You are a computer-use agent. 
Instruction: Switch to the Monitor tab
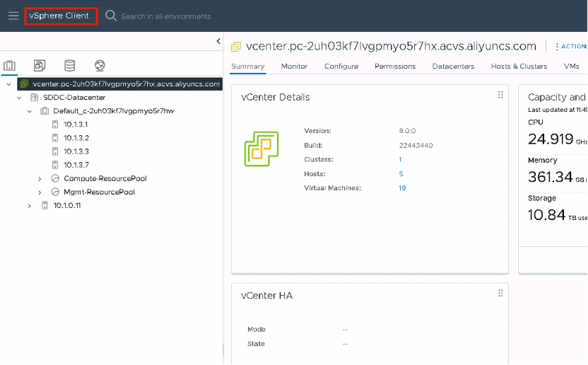click(x=294, y=66)
